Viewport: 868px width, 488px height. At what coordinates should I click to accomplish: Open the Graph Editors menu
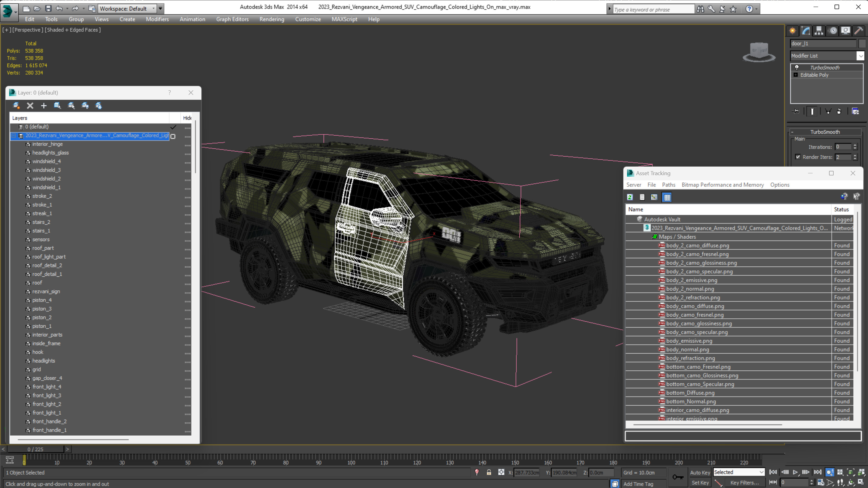pos(232,19)
